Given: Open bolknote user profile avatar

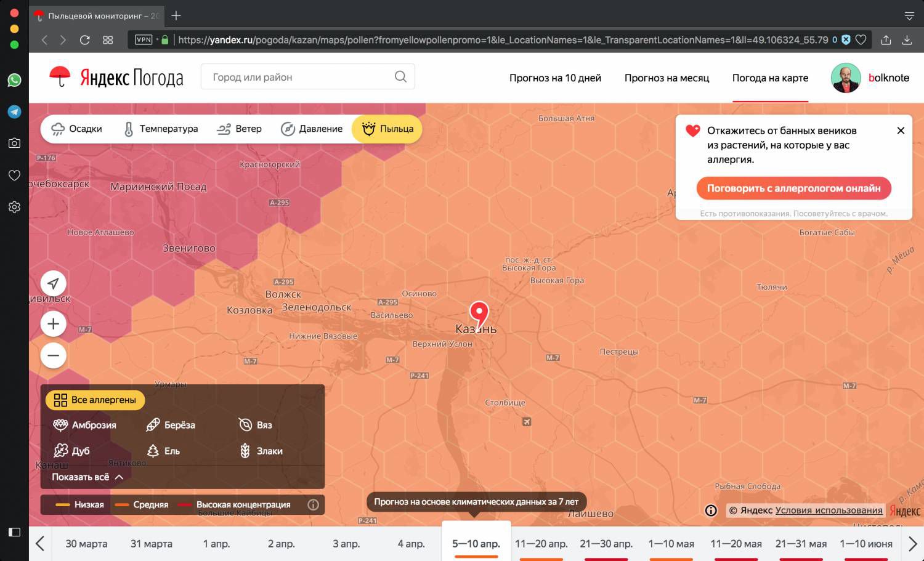Looking at the screenshot, I should pos(845,78).
